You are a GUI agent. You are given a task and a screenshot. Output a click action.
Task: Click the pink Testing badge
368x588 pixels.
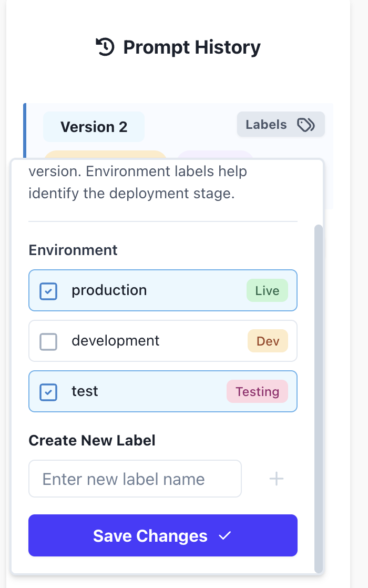point(257,392)
